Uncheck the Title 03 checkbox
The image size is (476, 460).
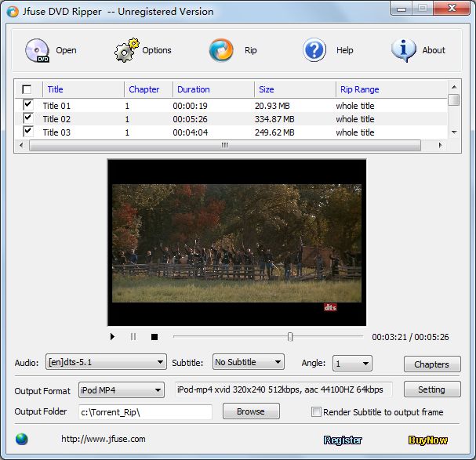tap(27, 132)
